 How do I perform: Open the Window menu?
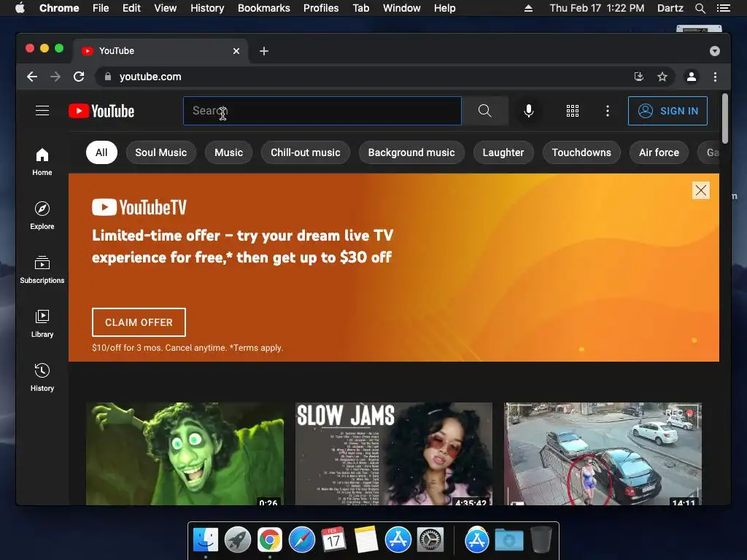pos(402,8)
